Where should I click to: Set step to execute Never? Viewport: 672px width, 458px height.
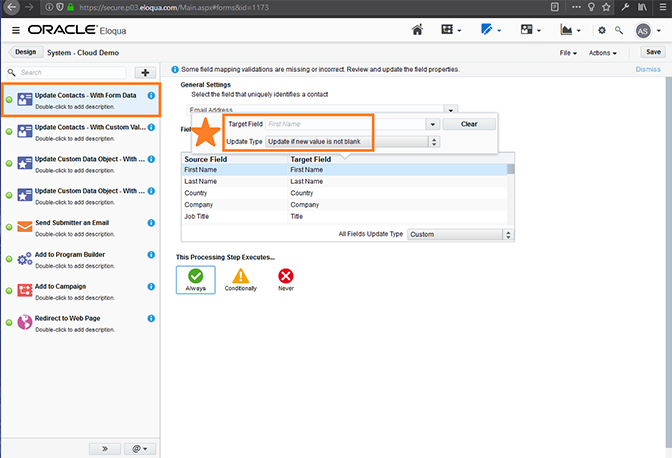pyautogui.click(x=286, y=280)
